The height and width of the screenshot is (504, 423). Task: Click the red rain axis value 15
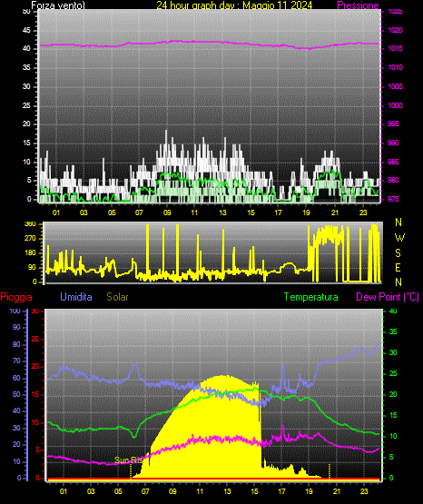(x=34, y=394)
